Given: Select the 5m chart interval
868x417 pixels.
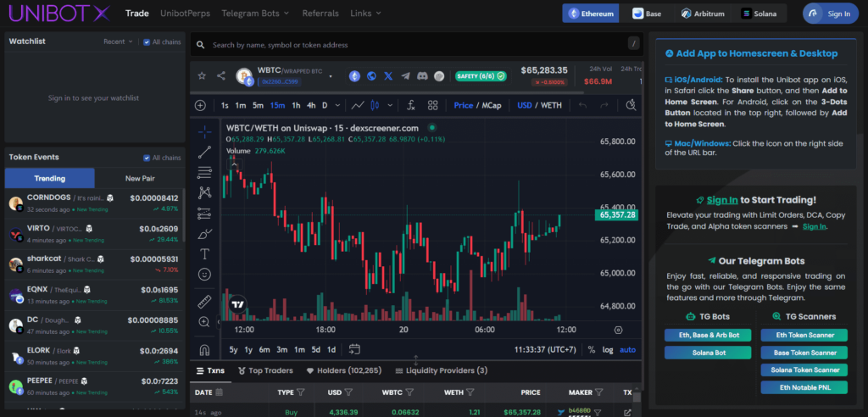Looking at the screenshot, I should (x=258, y=105).
